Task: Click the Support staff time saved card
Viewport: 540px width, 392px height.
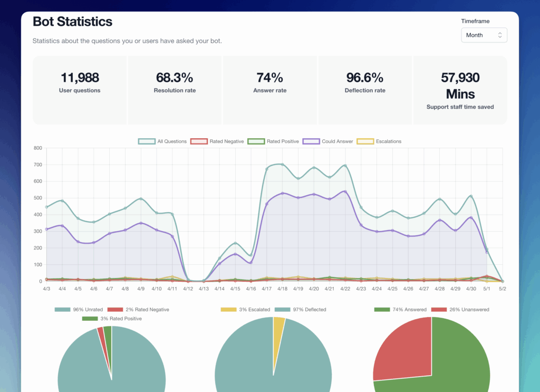Action: point(460,90)
